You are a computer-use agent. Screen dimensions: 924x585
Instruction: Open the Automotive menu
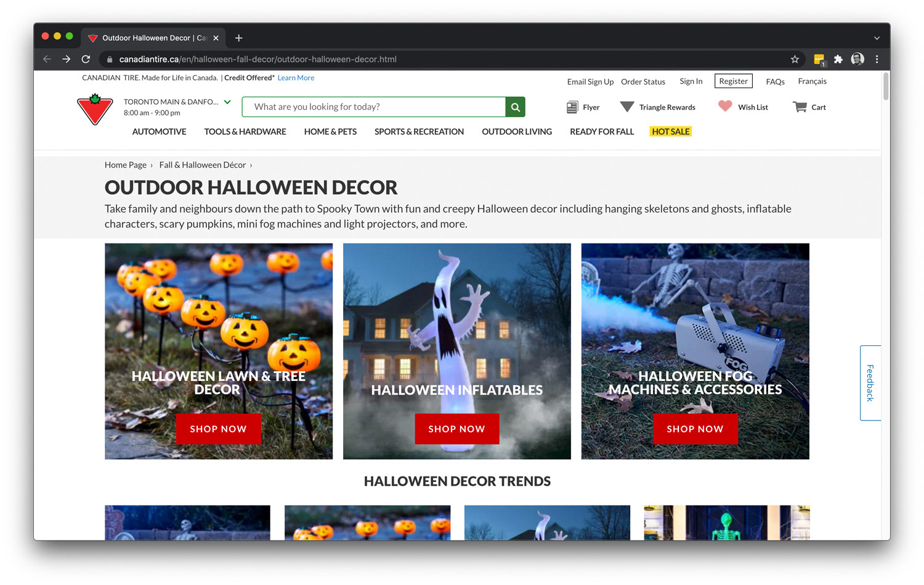[159, 131]
